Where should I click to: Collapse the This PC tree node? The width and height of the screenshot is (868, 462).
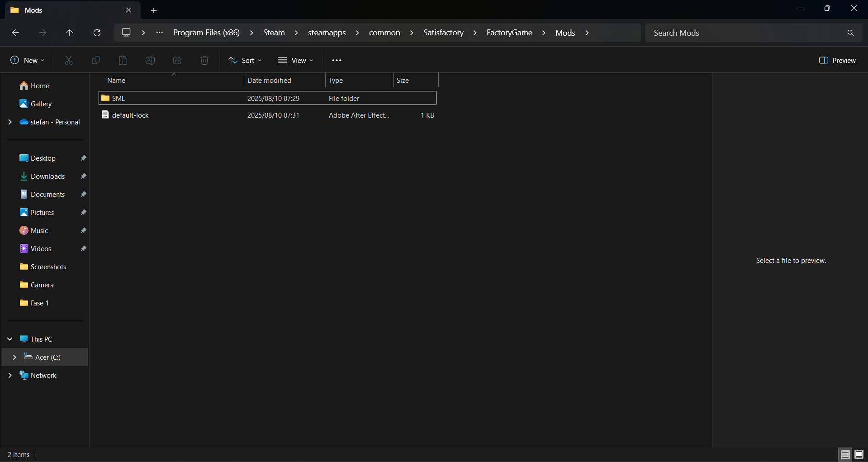coord(10,339)
